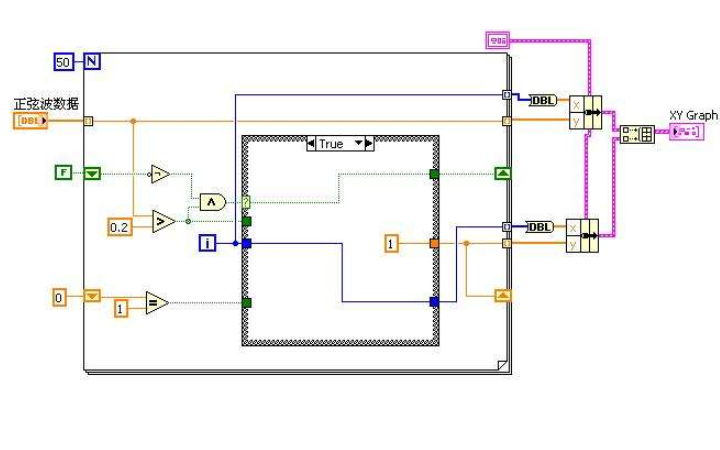Click the loop count N terminal

point(93,62)
